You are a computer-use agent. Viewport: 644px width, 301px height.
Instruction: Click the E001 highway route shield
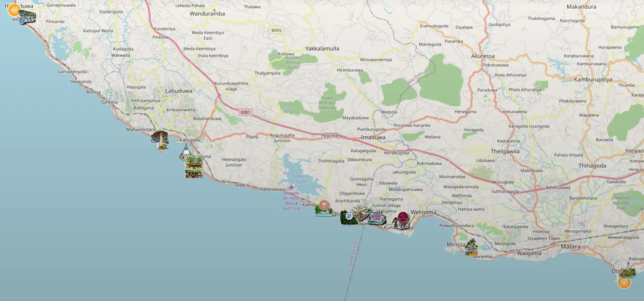pyautogui.click(x=245, y=112)
